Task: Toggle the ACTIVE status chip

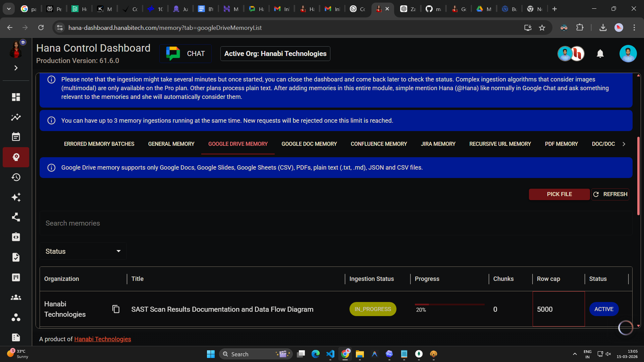Action: [x=604, y=309]
